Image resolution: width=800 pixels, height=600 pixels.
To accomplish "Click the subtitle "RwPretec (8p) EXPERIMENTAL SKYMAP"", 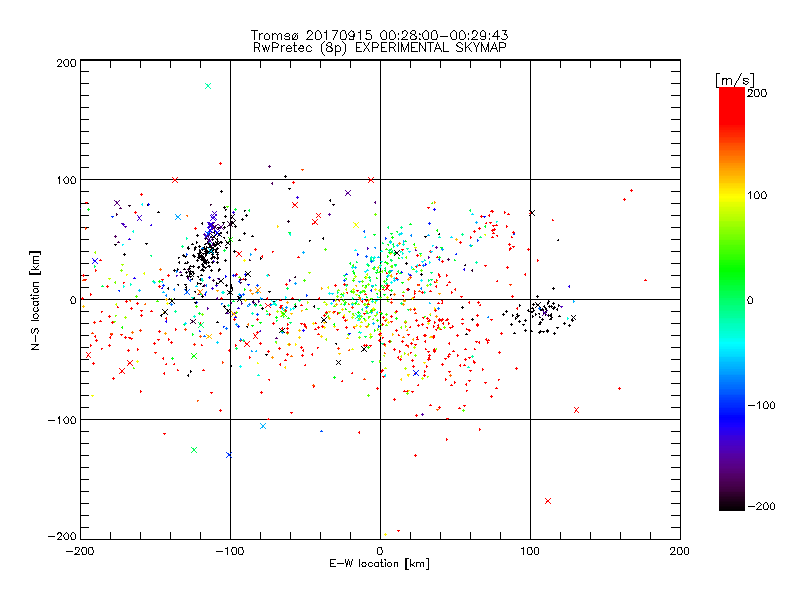I will (380, 47).
